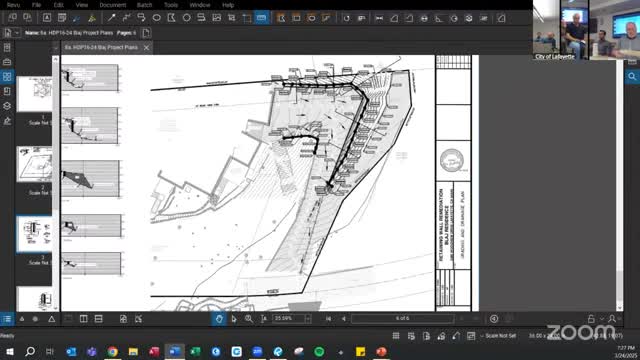Open the Search panel on right side

(632, 76)
